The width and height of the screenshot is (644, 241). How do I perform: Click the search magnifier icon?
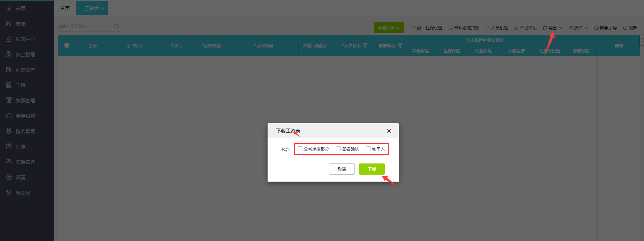tap(117, 27)
